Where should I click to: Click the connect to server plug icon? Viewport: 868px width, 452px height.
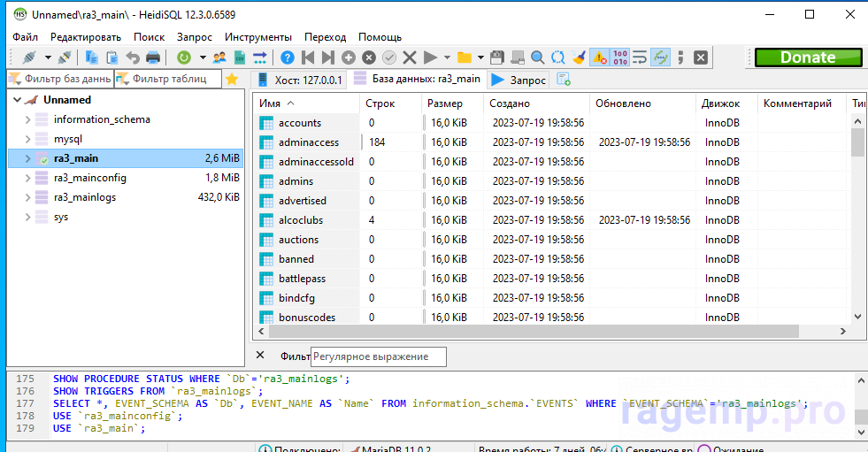(29, 57)
